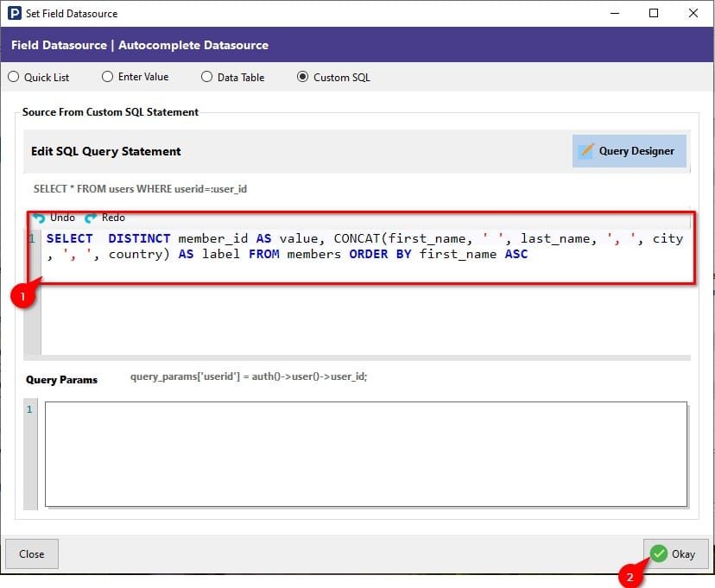Open the Query Designer
The width and height of the screenshot is (715, 588).
629,151
